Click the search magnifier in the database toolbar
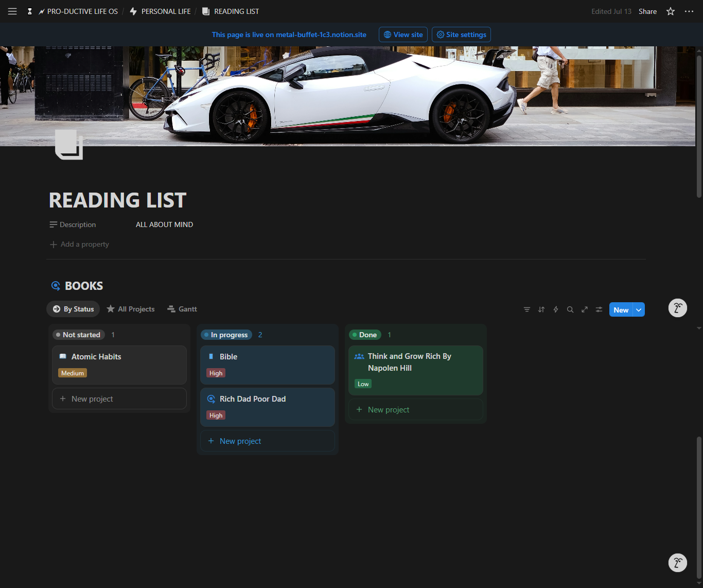 click(570, 309)
